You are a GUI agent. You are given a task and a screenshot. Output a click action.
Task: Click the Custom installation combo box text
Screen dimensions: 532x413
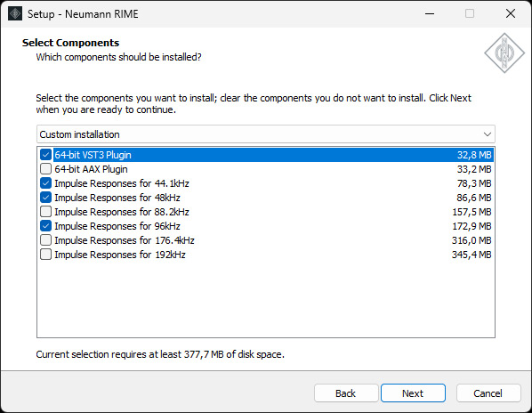[x=79, y=134]
